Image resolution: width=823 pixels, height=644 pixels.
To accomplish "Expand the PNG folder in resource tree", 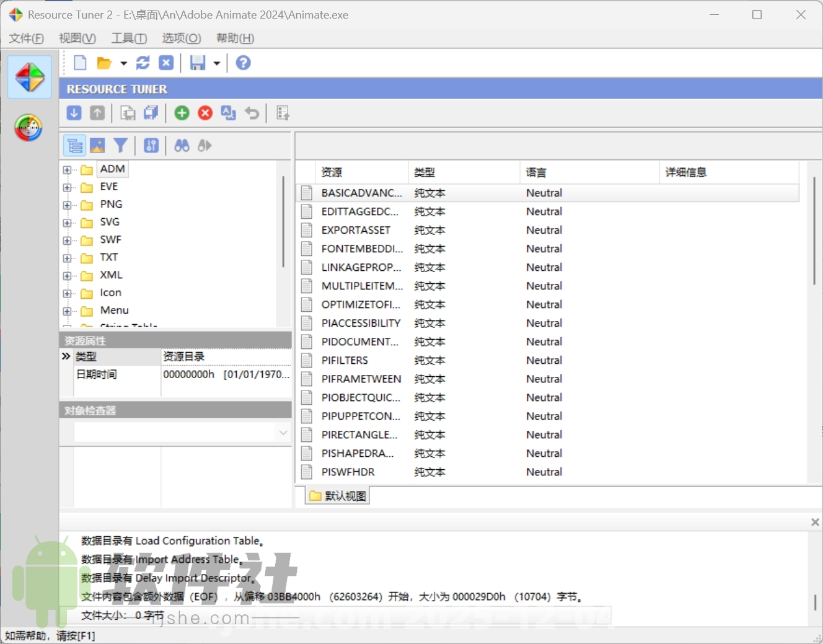I will tap(67, 204).
